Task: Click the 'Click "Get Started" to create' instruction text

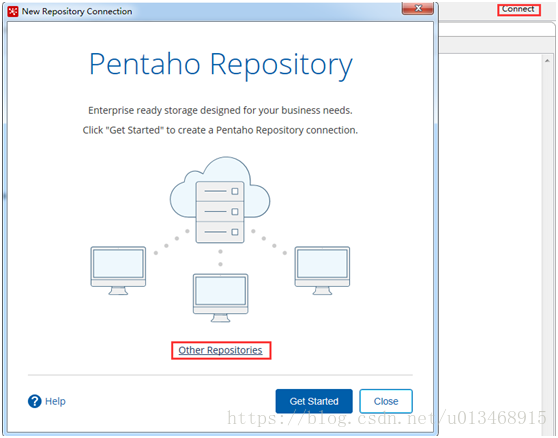Action: (220, 130)
